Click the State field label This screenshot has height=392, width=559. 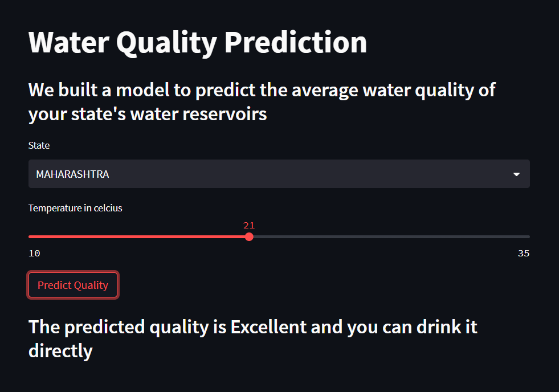39,145
